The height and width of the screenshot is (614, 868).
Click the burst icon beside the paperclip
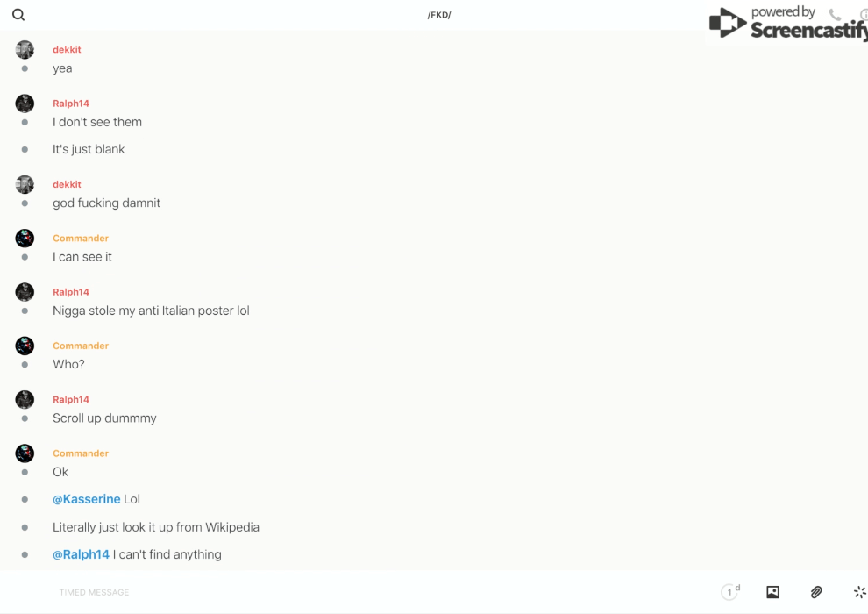(x=860, y=592)
